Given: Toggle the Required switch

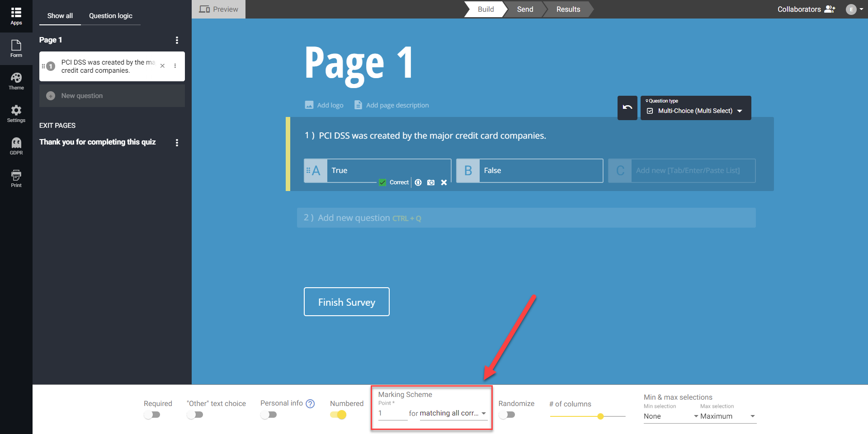Looking at the screenshot, I should tap(152, 415).
